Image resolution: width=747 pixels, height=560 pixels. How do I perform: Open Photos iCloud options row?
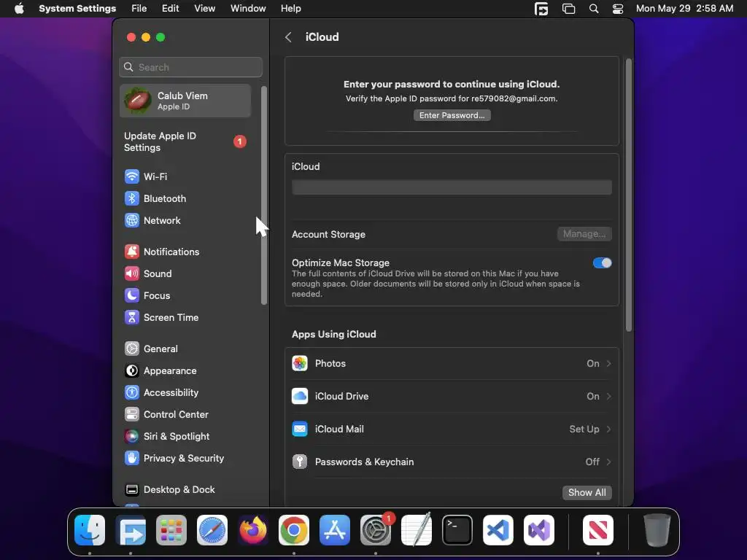coord(452,364)
